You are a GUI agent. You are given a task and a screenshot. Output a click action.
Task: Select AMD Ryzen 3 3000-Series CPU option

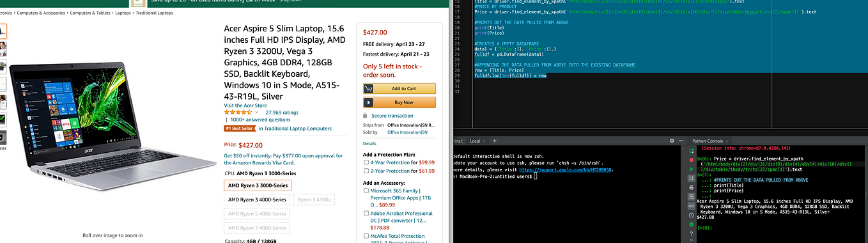(258, 185)
